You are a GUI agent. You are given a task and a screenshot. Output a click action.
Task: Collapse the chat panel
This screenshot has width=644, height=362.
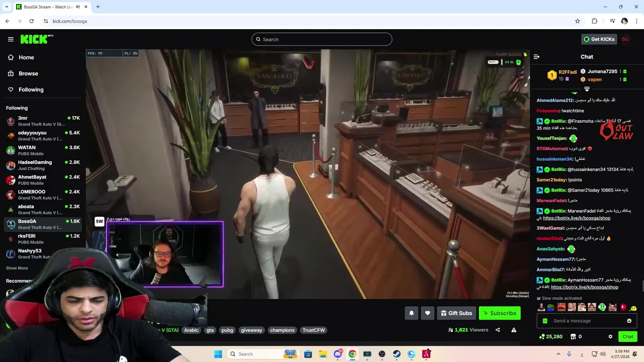pos(536,57)
